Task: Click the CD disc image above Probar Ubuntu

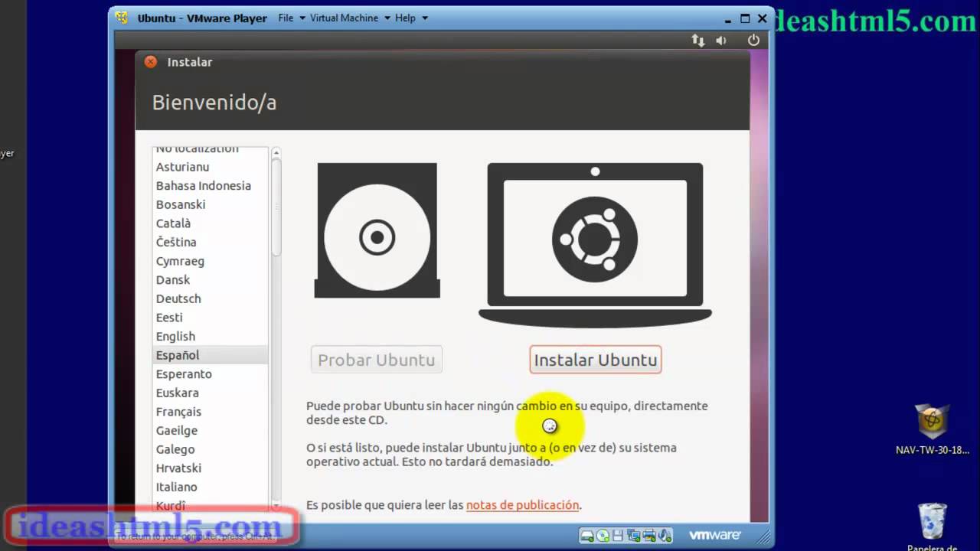Action: (377, 230)
